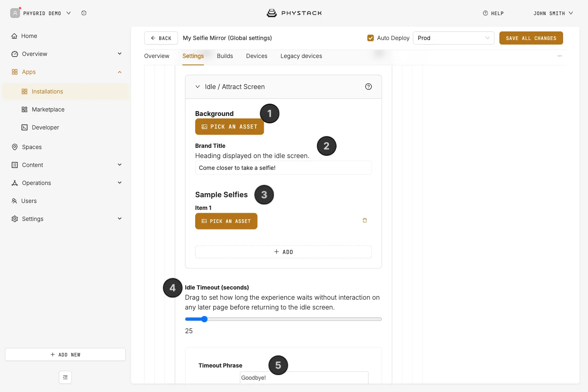Expand the Settings sidebar chevron
This screenshot has width=588, height=392.
pos(120,218)
